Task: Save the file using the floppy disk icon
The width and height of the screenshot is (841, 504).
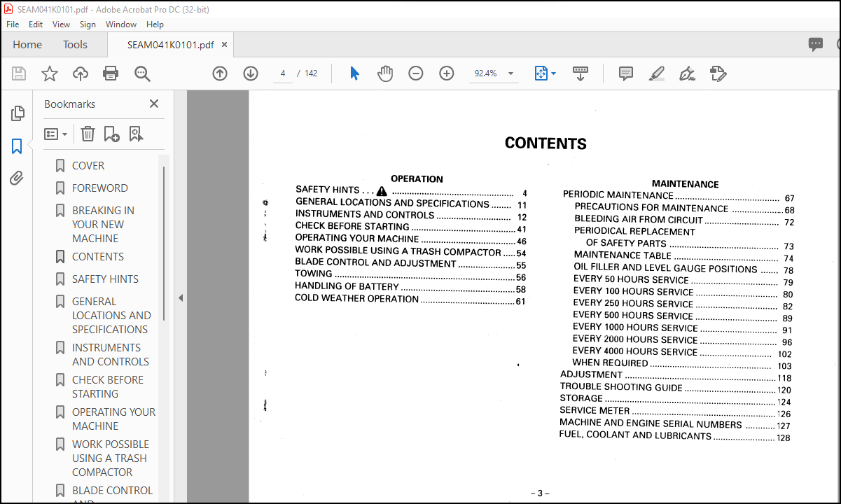Action: click(x=19, y=73)
